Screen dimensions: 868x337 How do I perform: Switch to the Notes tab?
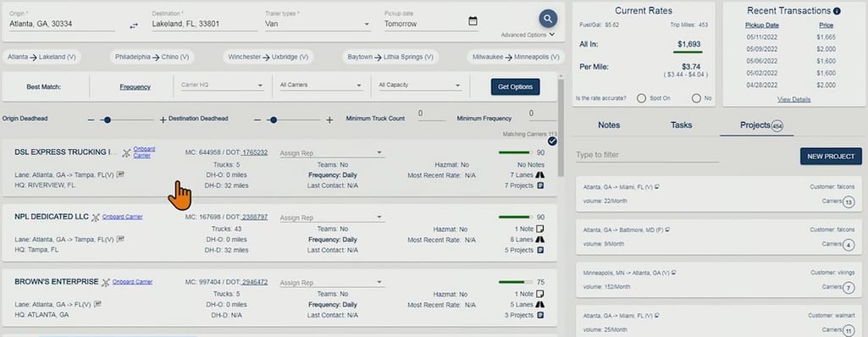pyautogui.click(x=609, y=125)
